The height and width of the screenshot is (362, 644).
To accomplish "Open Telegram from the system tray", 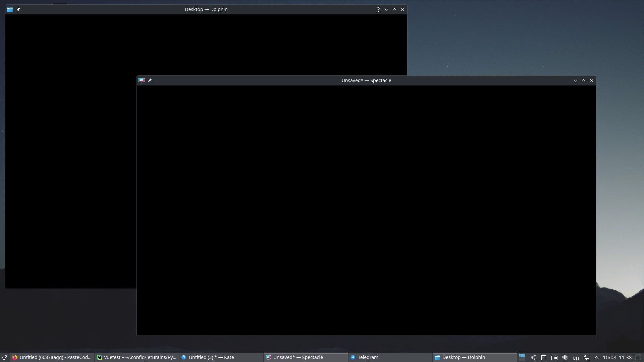I will point(533,357).
